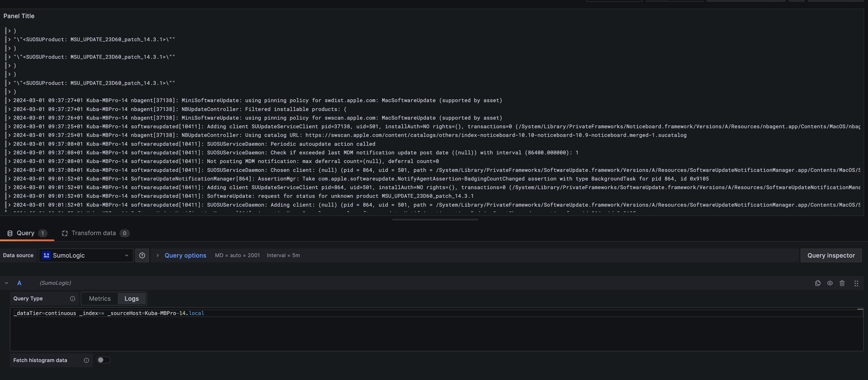Viewport: 868px width, 380px height.
Task: Click the SumoLogic logo in data source
Action: (46, 255)
